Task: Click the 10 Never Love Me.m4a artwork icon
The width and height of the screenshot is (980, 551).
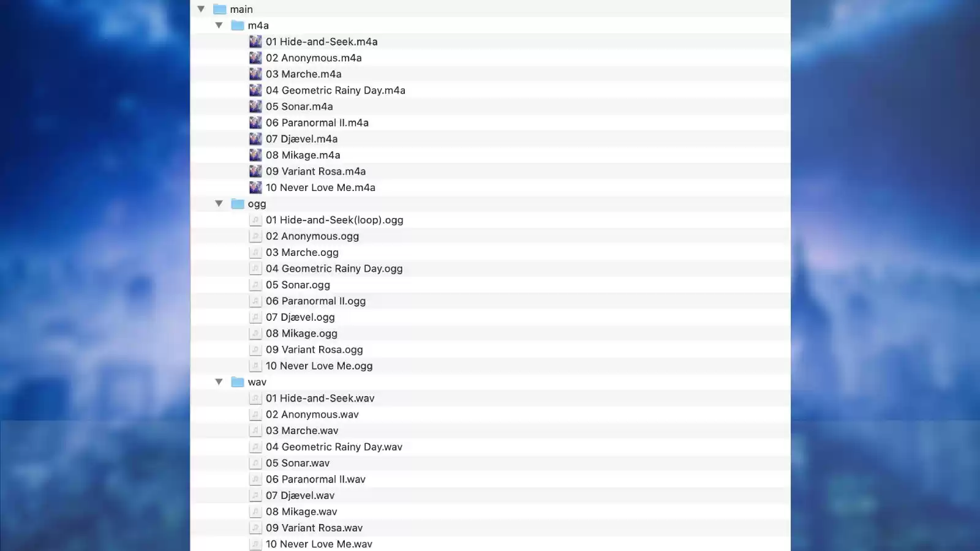Action: (x=255, y=187)
